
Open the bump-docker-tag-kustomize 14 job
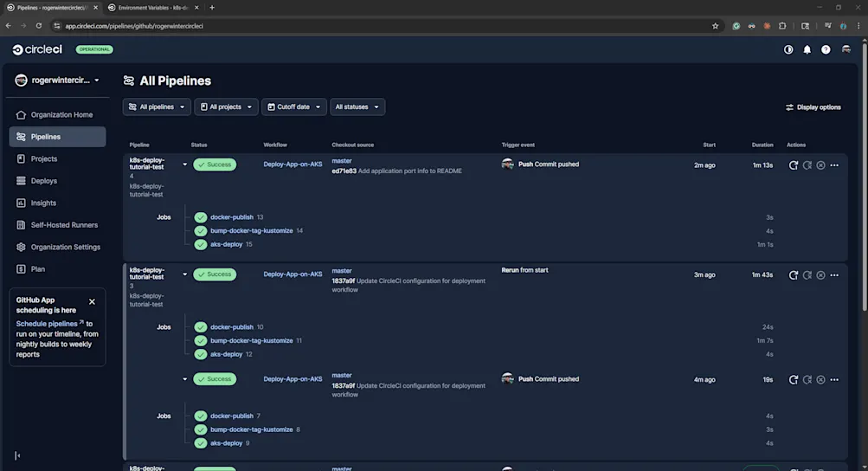pyautogui.click(x=251, y=231)
